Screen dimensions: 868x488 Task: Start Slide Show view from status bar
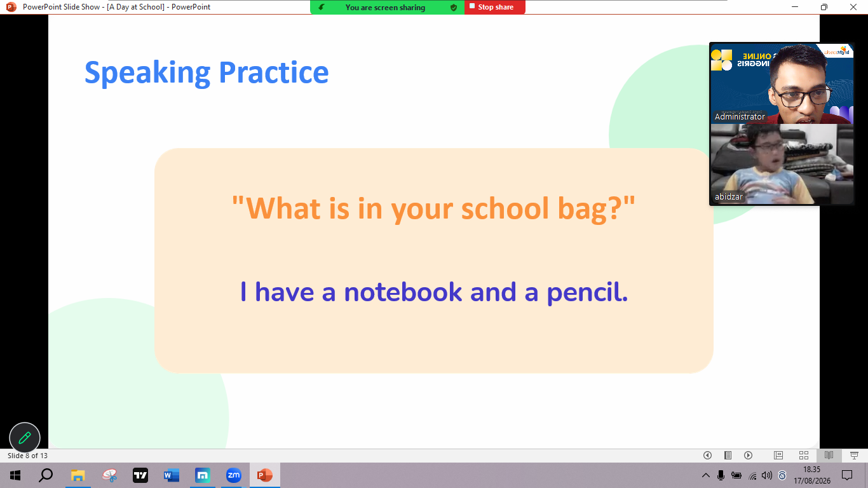(x=854, y=456)
